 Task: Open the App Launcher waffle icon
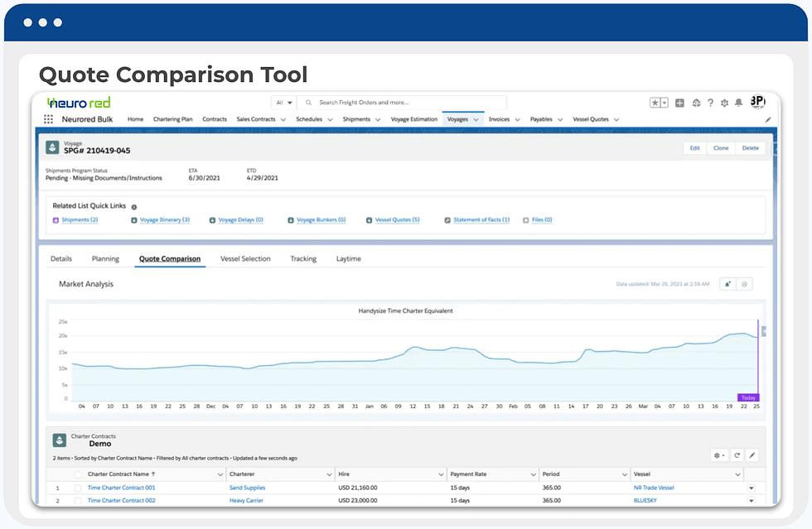click(x=48, y=119)
